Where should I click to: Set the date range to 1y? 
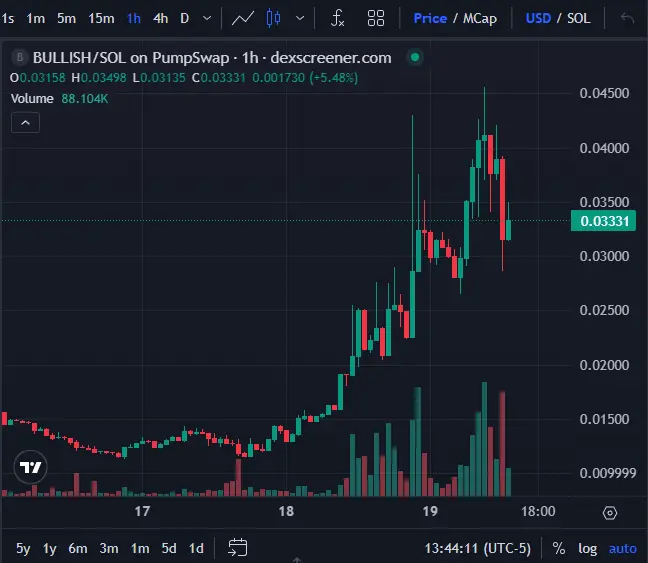(50, 549)
